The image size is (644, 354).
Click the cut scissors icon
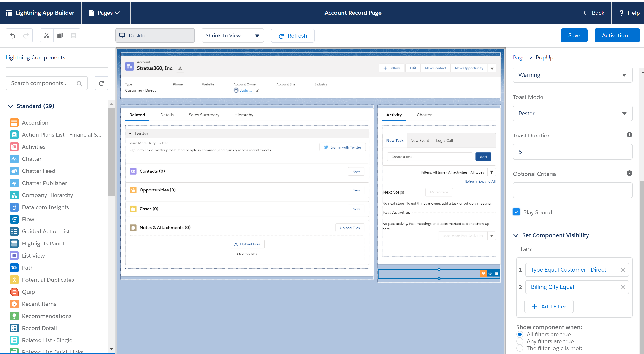(46, 35)
